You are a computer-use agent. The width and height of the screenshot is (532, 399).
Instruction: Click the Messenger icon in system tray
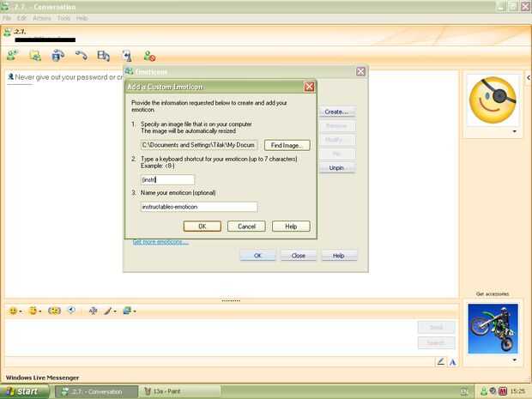(484, 392)
